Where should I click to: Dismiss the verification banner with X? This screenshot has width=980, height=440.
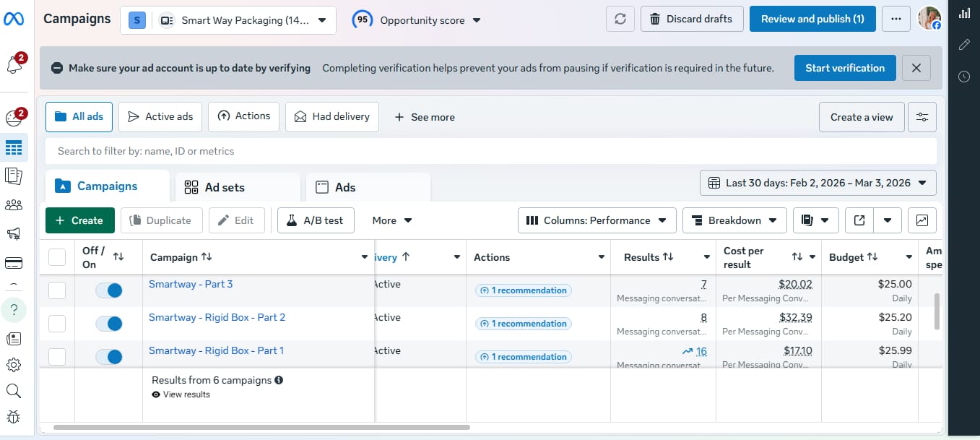(x=916, y=68)
